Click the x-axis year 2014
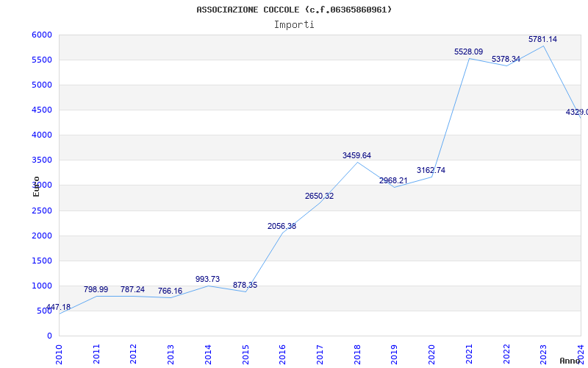The width and height of the screenshot is (588, 368). [x=208, y=354]
